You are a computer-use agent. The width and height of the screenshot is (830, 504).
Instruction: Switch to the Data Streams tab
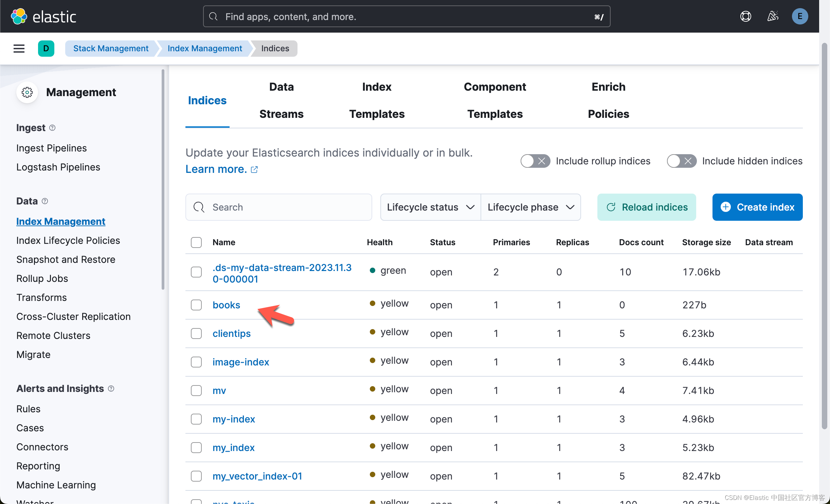281,101
